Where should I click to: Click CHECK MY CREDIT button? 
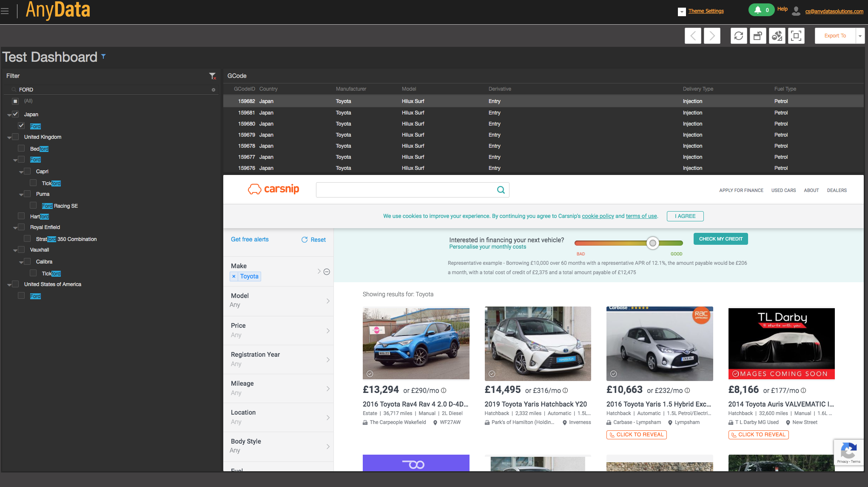pos(721,239)
